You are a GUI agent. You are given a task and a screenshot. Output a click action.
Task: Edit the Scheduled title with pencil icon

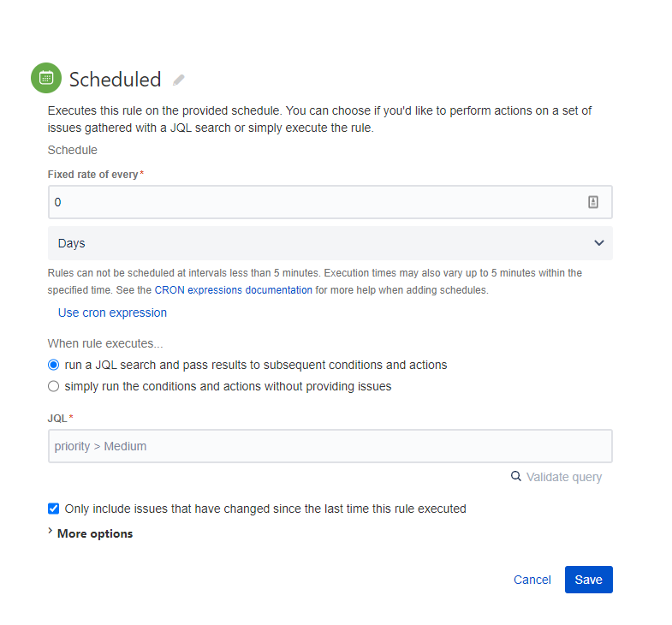[x=179, y=80]
